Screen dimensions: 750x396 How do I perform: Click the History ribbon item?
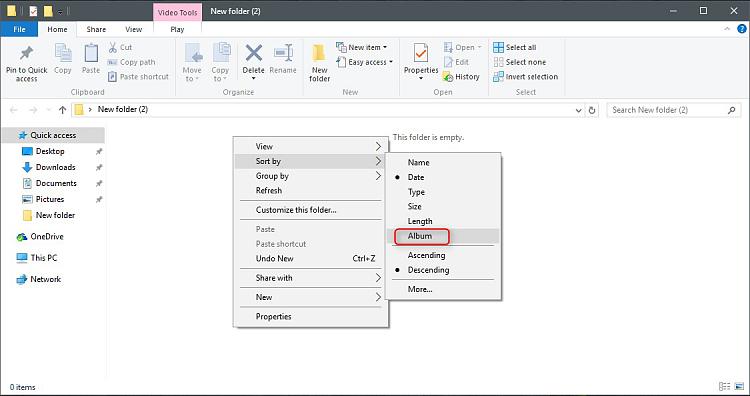(461, 77)
